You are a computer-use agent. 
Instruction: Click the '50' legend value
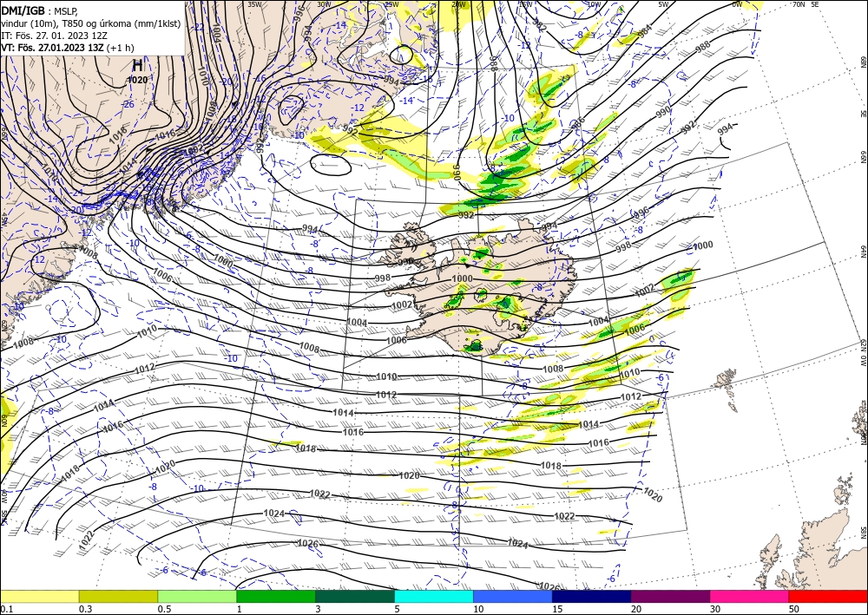(x=794, y=609)
